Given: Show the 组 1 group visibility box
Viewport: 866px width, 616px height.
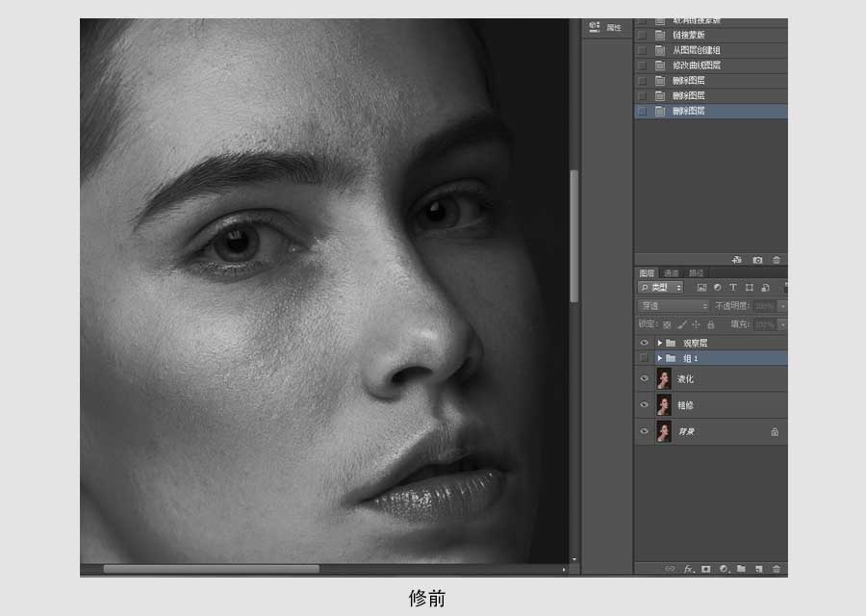Looking at the screenshot, I should (644, 358).
